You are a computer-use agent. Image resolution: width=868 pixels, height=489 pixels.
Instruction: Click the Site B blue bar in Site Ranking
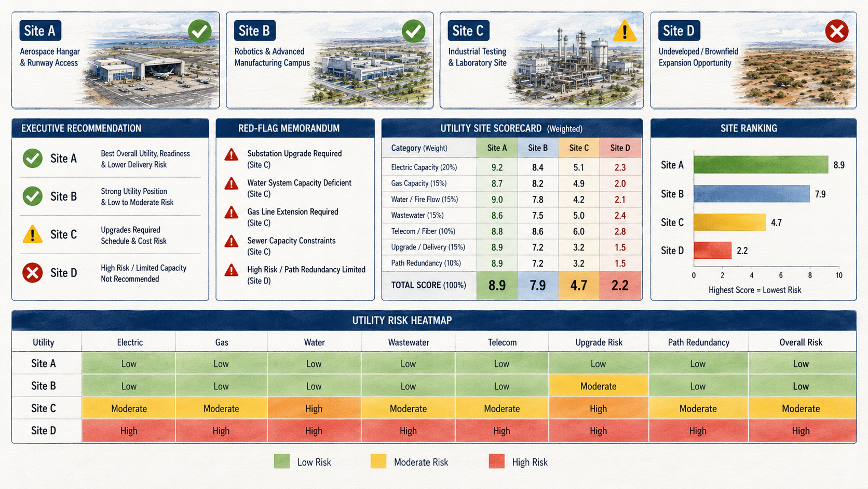coord(752,194)
